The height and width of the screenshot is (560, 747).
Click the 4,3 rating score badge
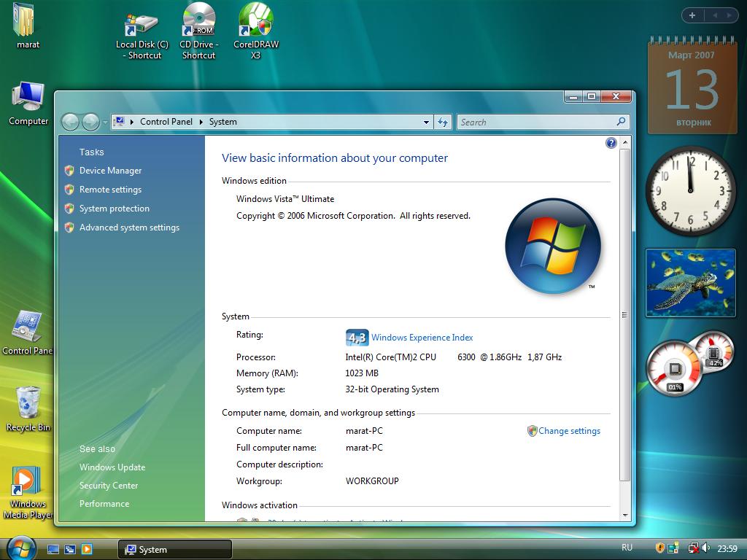coord(357,338)
